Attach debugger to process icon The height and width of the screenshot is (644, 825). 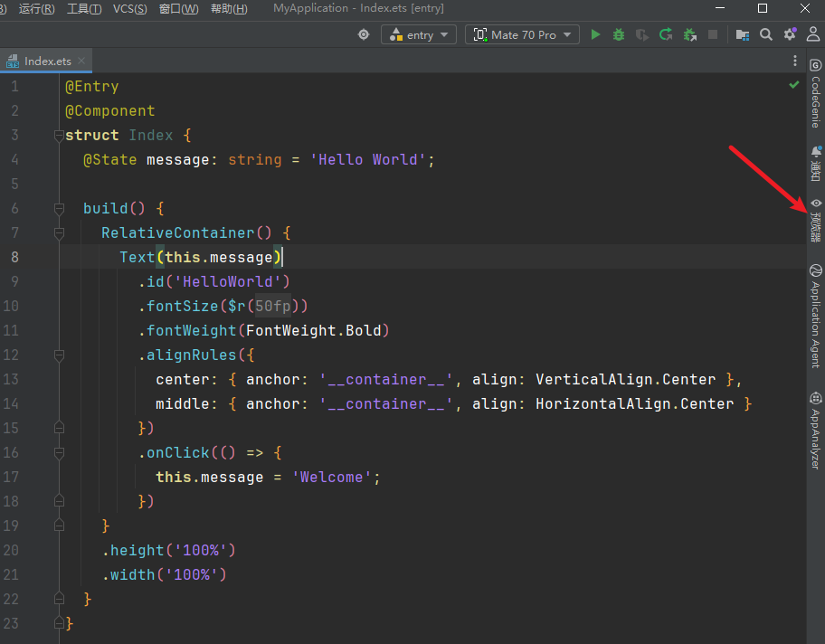(x=690, y=34)
